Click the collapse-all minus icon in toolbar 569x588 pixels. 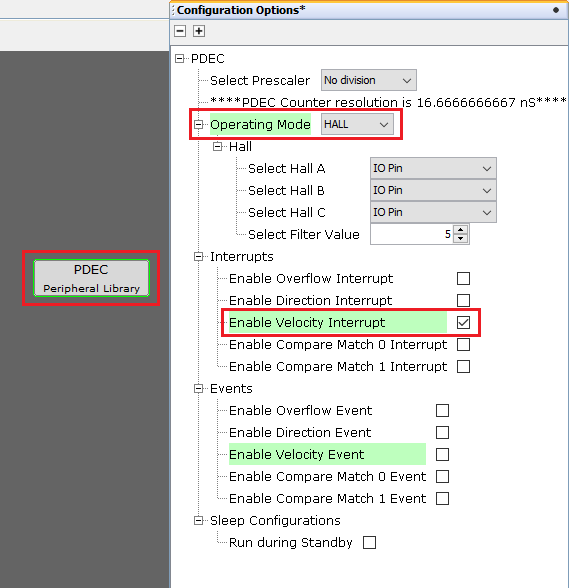[x=180, y=31]
